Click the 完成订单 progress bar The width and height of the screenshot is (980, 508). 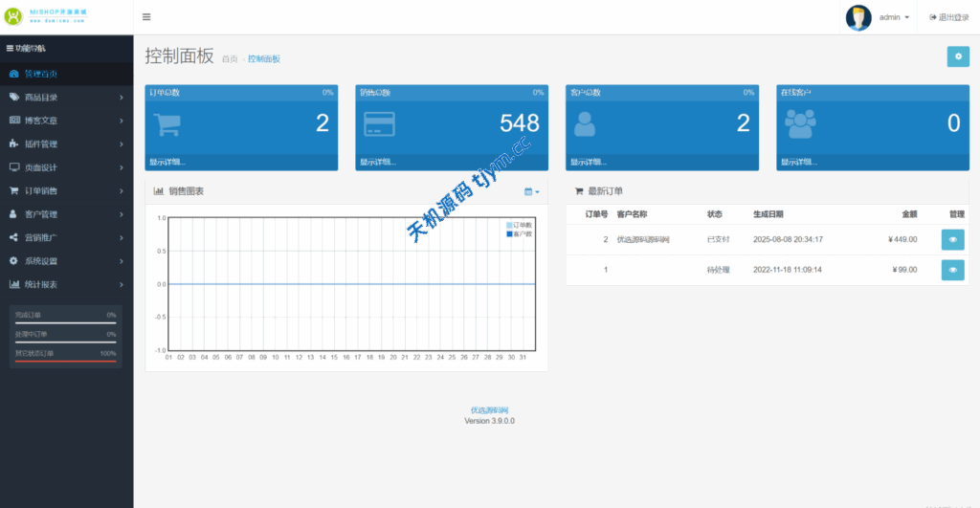66,322
